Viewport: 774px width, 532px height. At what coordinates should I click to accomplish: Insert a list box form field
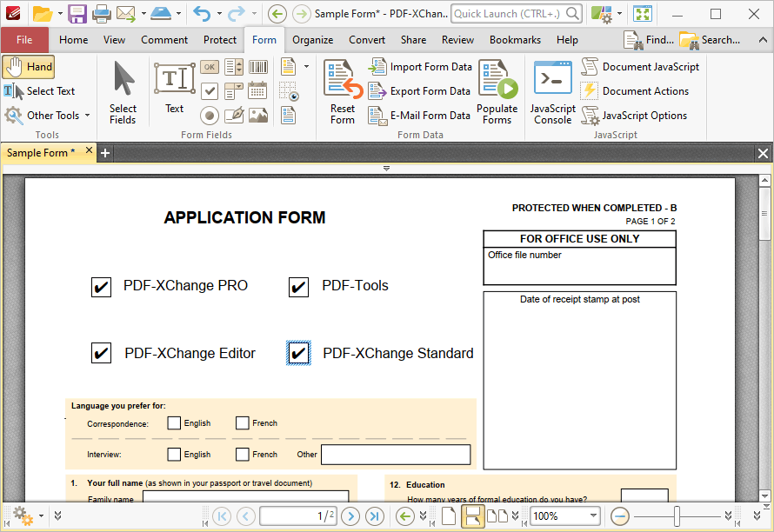tap(233, 67)
